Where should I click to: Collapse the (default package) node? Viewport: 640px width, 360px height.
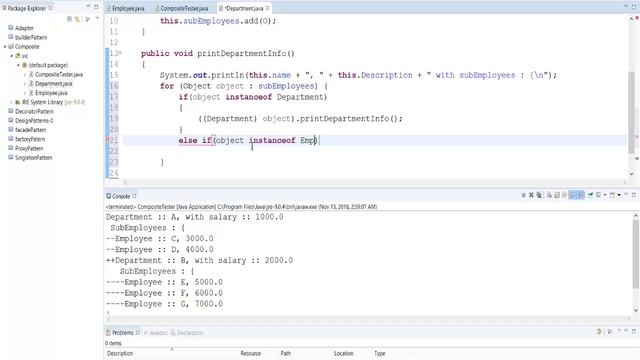coord(18,65)
